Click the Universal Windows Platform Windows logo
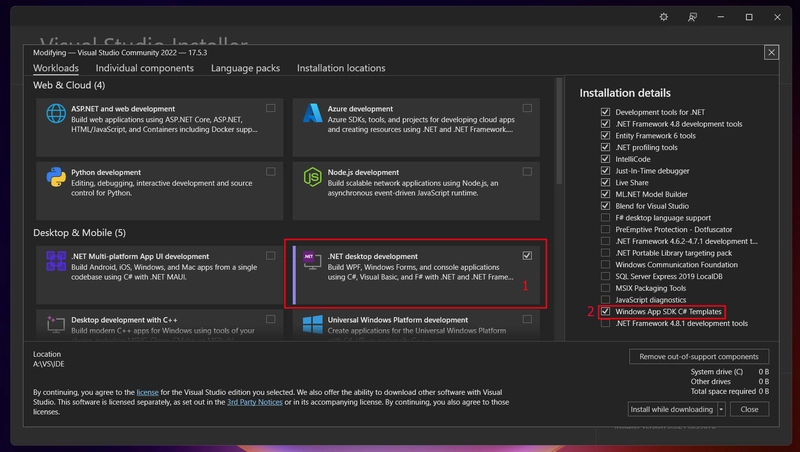The width and height of the screenshot is (800, 452). [x=312, y=324]
